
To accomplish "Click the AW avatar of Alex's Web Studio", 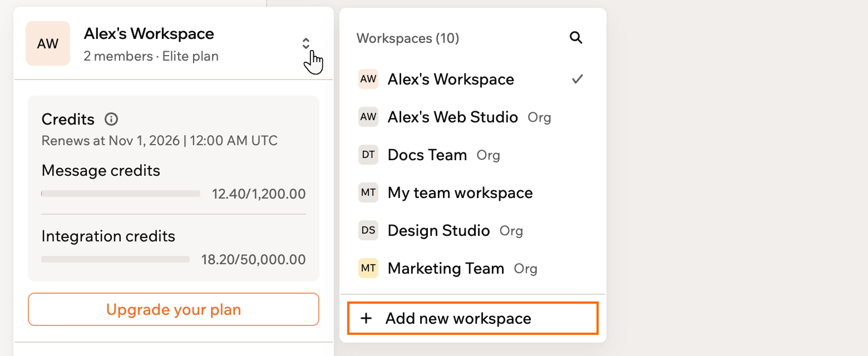I will (x=368, y=117).
